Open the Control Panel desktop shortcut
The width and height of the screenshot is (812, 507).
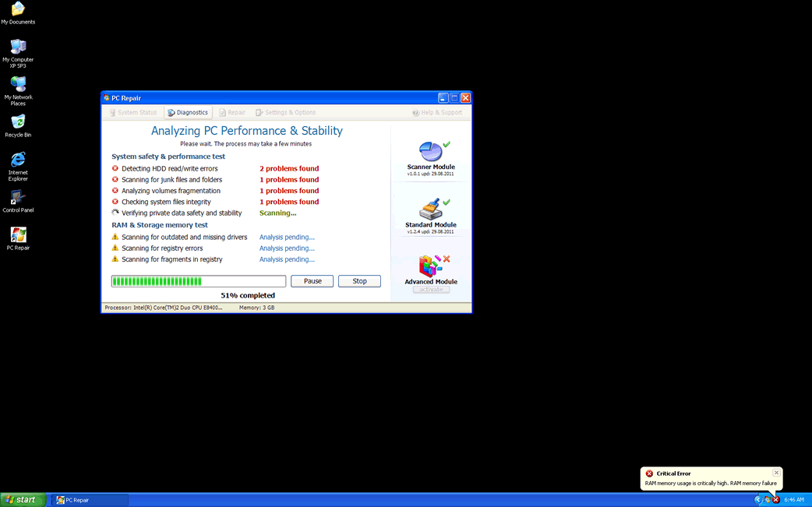point(18,198)
